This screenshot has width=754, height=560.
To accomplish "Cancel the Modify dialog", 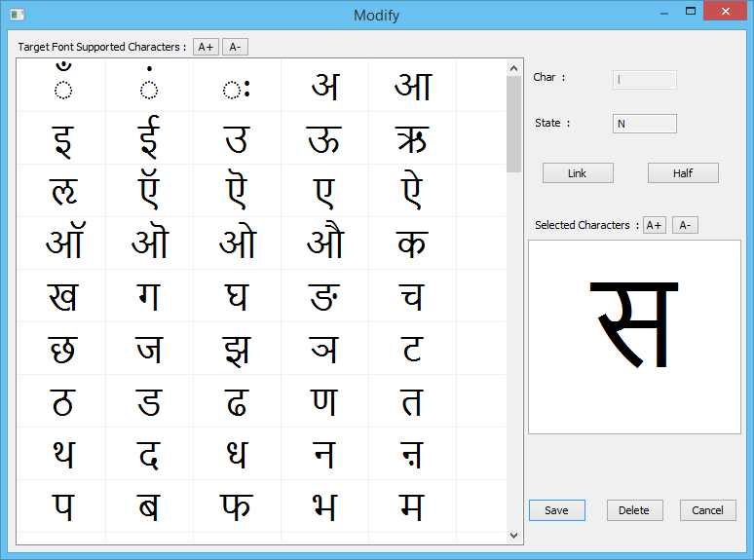I will coord(707,510).
